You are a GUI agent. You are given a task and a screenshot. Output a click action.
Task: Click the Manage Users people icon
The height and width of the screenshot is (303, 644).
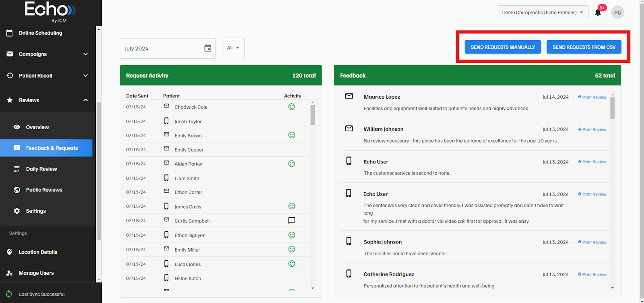(10, 273)
